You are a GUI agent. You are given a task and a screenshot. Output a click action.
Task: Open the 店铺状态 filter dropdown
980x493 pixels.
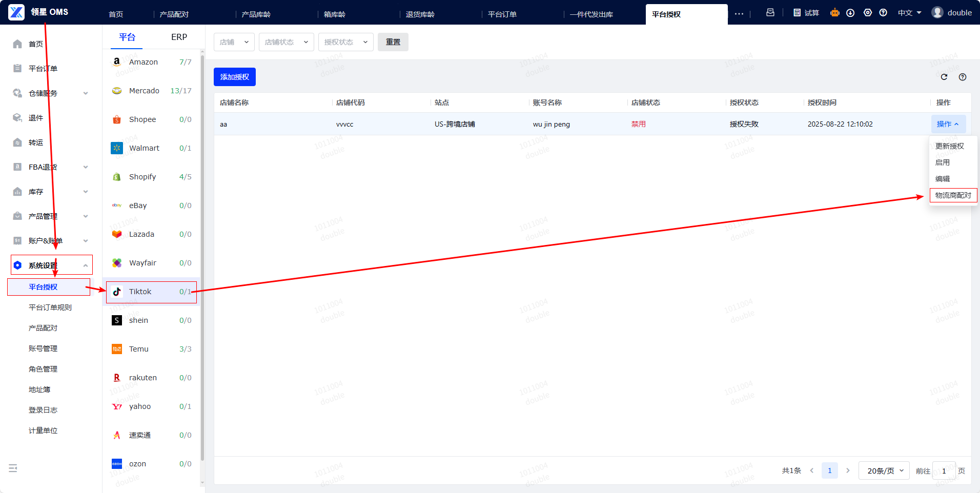coord(287,42)
